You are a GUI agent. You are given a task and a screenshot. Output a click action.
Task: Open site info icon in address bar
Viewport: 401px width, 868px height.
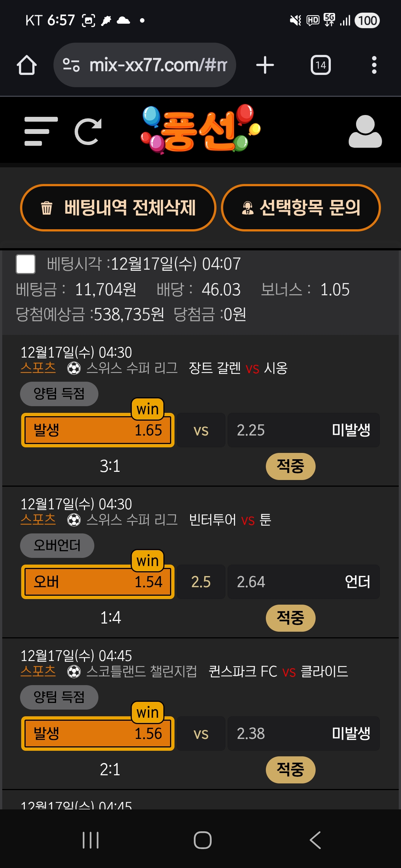(x=71, y=65)
